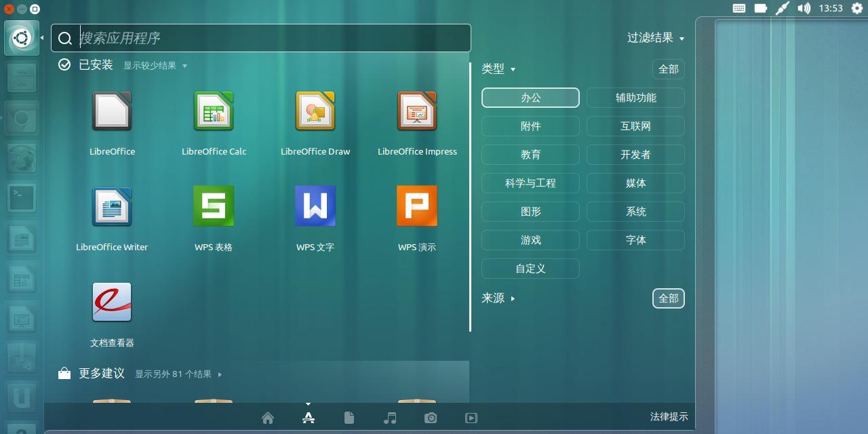The height and width of the screenshot is (434, 868).
Task: Switch to the Home lens
Action: click(268, 418)
